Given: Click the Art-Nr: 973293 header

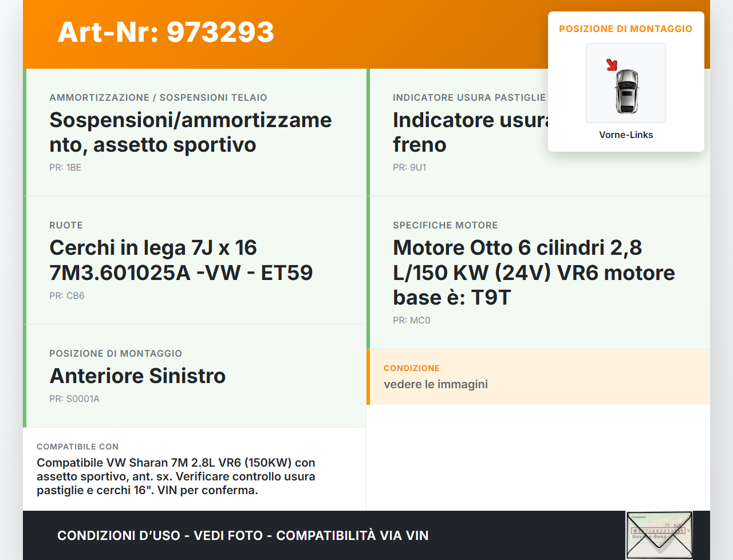Looking at the screenshot, I should pyautogui.click(x=165, y=33).
